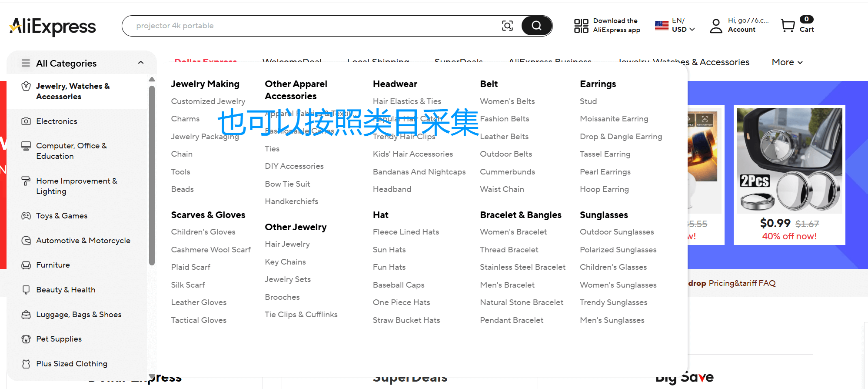Open DIY Accessories link
The image size is (868, 389).
coord(294,166)
